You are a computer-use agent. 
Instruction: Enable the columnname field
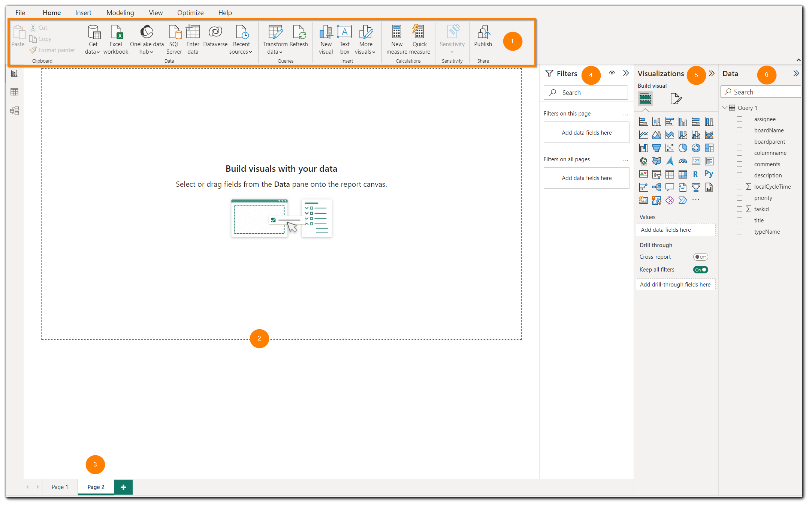point(739,153)
